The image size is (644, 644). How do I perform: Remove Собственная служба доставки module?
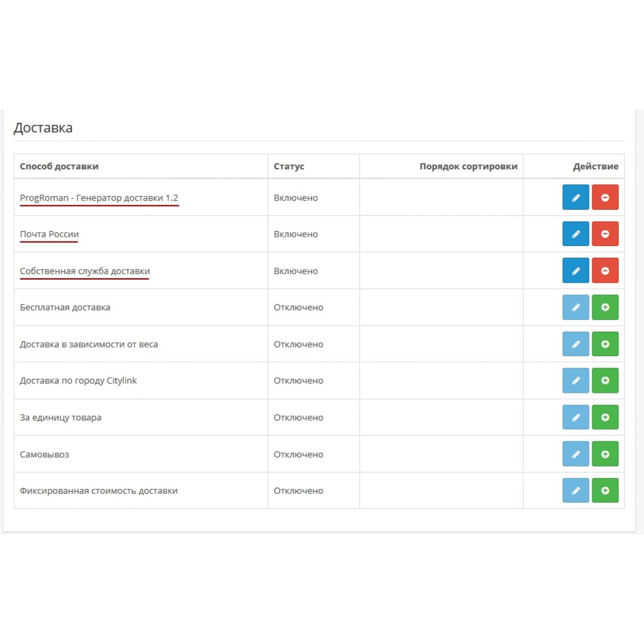tap(605, 271)
